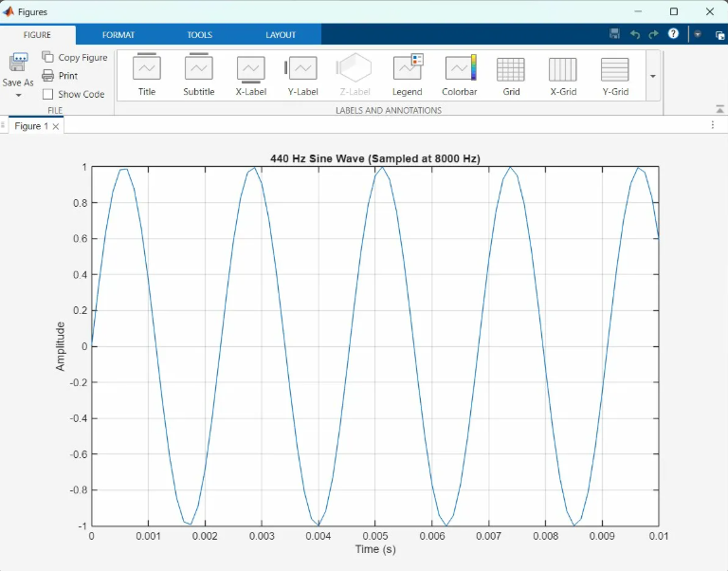Add a Title annotation

coord(147,75)
